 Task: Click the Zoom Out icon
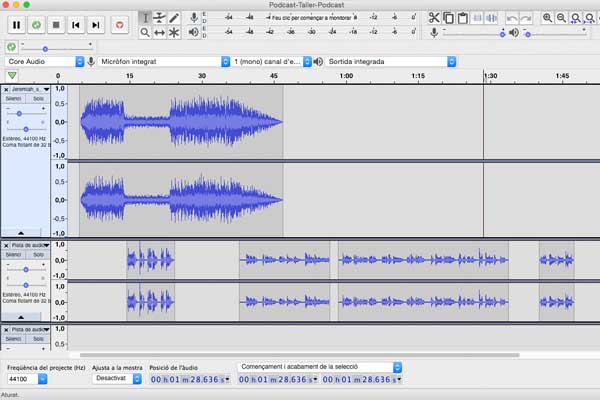pos(561,18)
